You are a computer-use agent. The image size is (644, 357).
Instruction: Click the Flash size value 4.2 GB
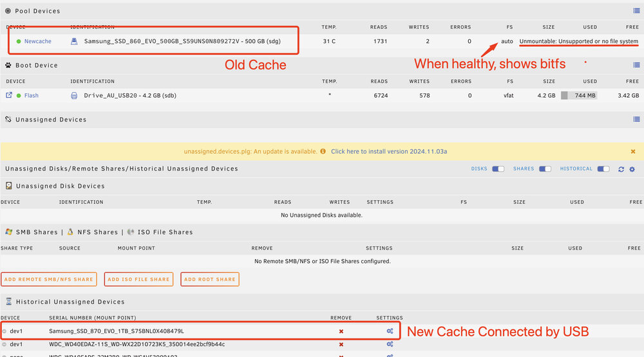tap(546, 95)
